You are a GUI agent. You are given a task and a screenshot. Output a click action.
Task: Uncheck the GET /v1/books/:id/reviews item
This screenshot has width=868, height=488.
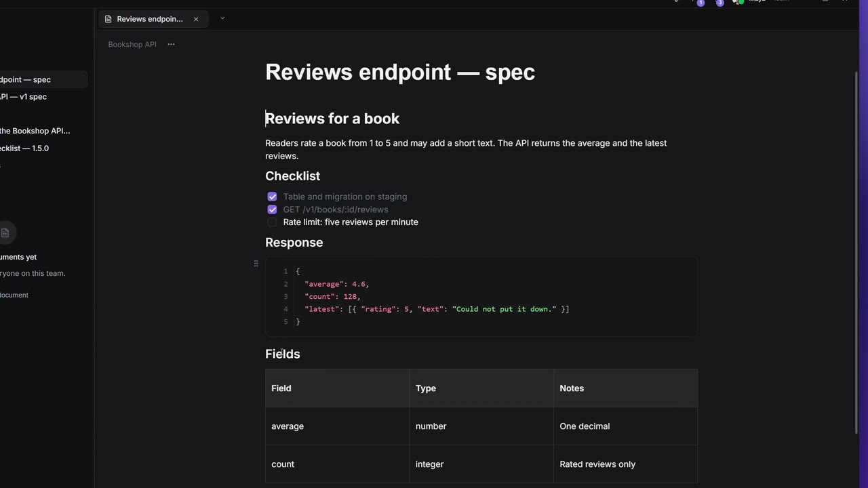click(272, 209)
